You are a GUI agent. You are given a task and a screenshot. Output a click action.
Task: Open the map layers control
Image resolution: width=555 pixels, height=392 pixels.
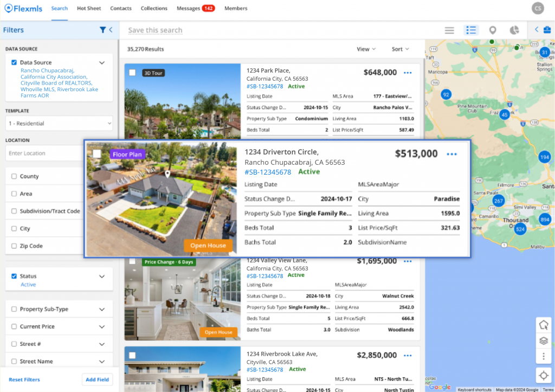pos(543,341)
